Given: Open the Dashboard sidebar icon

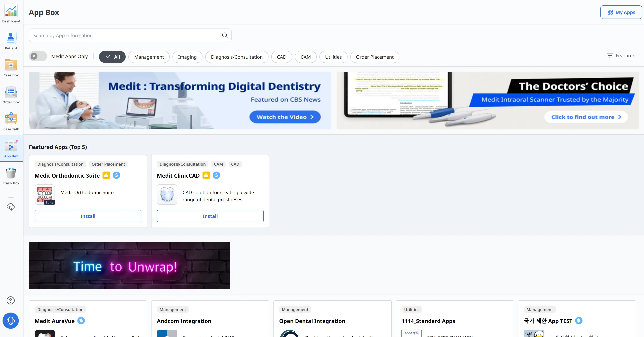Looking at the screenshot, I should pos(11,13).
